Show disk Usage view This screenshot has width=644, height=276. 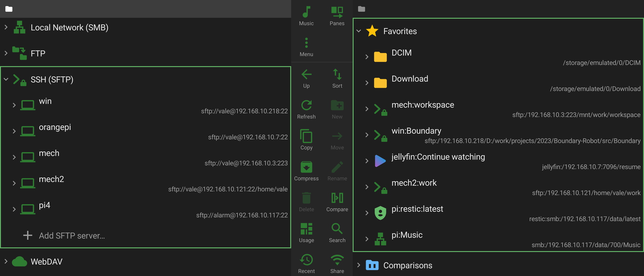[x=306, y=233]
